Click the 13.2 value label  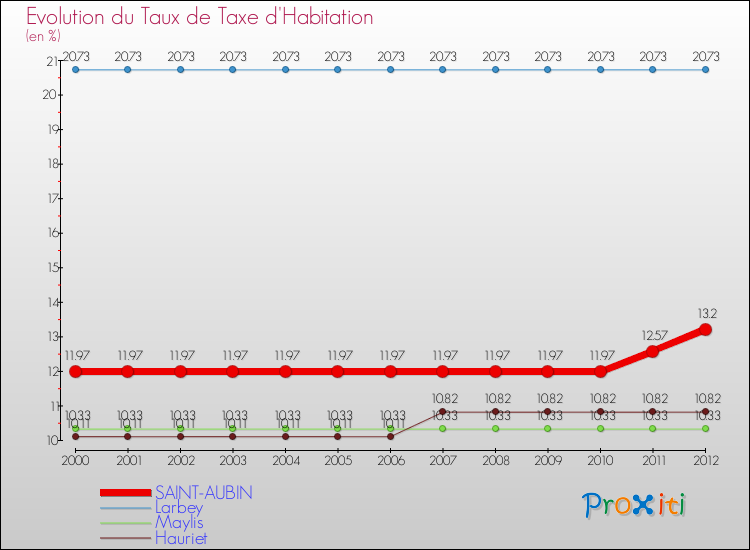coord(707,314)
